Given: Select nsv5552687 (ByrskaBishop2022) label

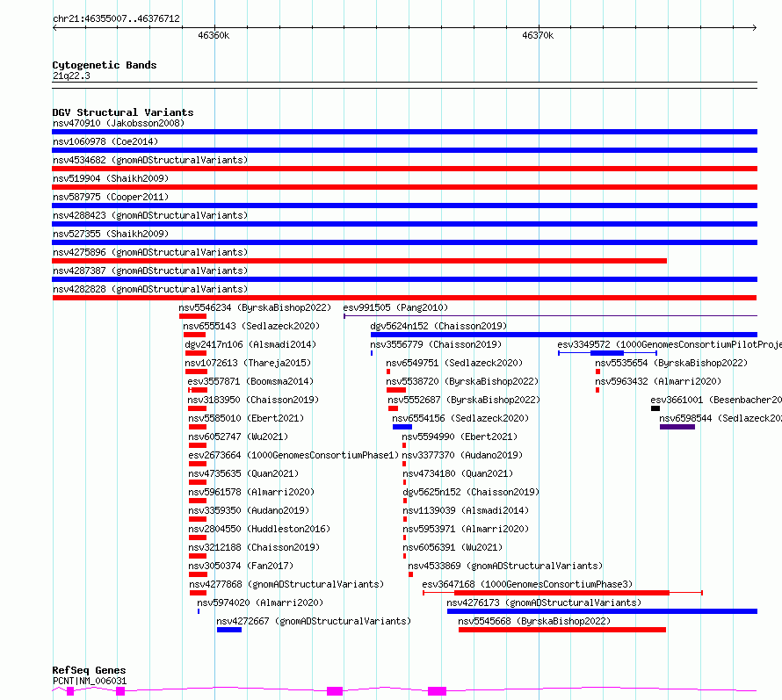Looking at the screenshot, I should (464, 400).
